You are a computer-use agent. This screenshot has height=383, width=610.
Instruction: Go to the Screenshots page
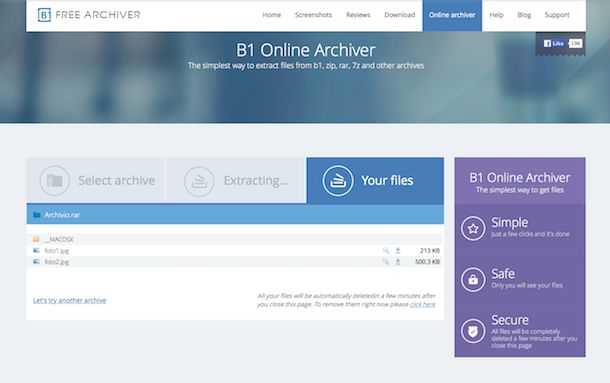coord(313,15)
